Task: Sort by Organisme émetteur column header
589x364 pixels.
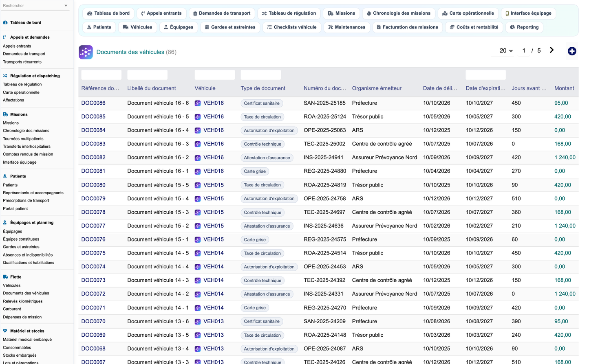Action: (x=377, y=88)
